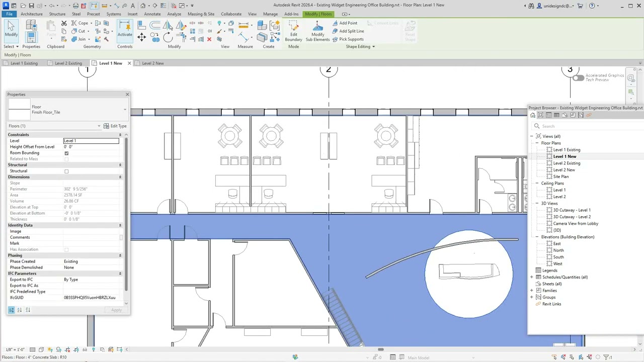This screenshot has width=644, height=362.
Task: Click Add Point shape editing tool
Action: (x=345, y=23)
